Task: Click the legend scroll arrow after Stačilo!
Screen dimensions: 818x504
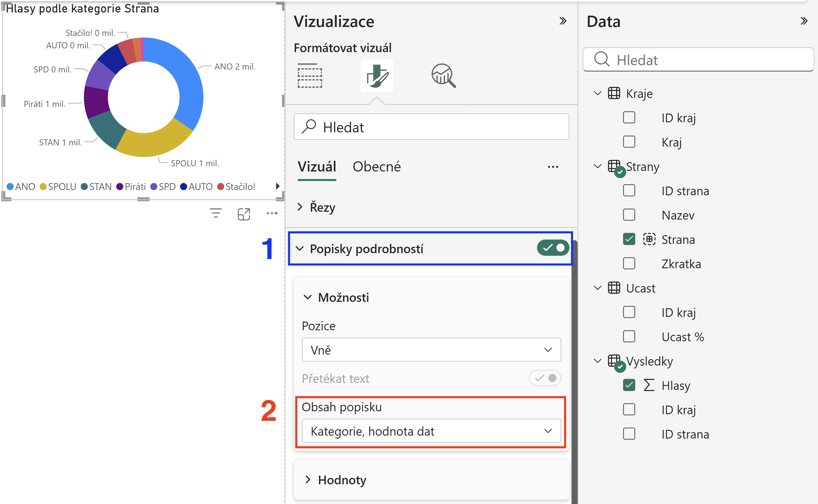Action: pos(278,186)
